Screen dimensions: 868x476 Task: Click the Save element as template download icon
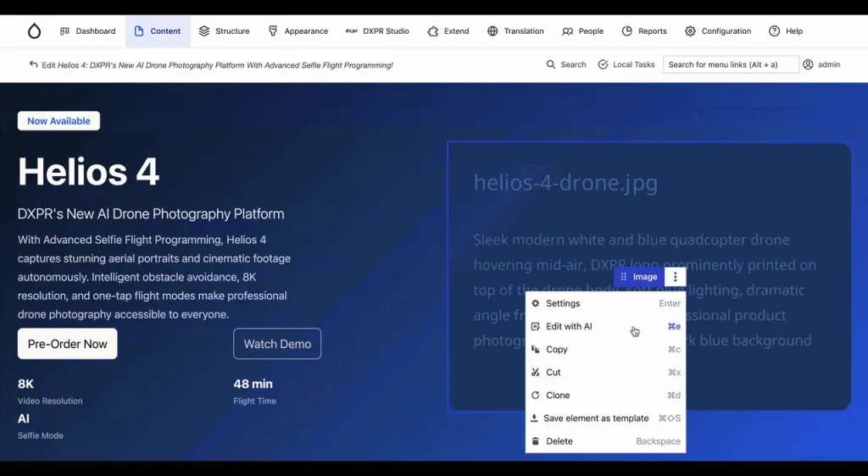tap(534, 418)
